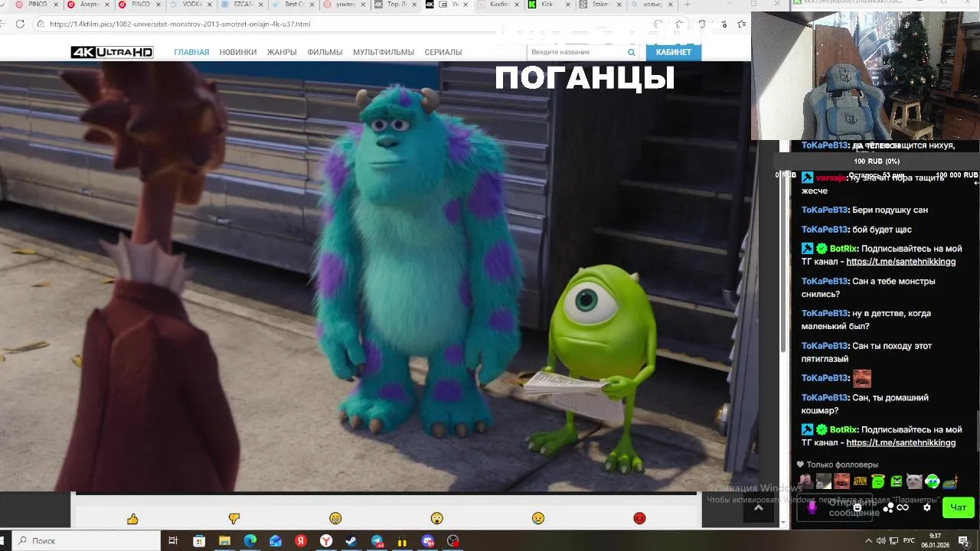
Task: Select the angry red face reaction
Action: [639, 519]
